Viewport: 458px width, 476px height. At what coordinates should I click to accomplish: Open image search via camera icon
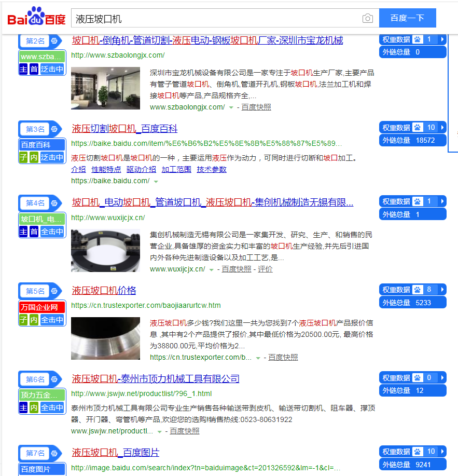click(x=368, y=19)
